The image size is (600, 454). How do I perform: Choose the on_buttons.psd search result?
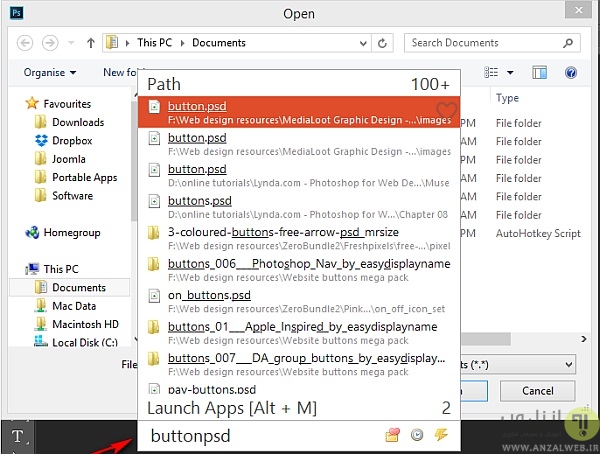coord(300,301)
